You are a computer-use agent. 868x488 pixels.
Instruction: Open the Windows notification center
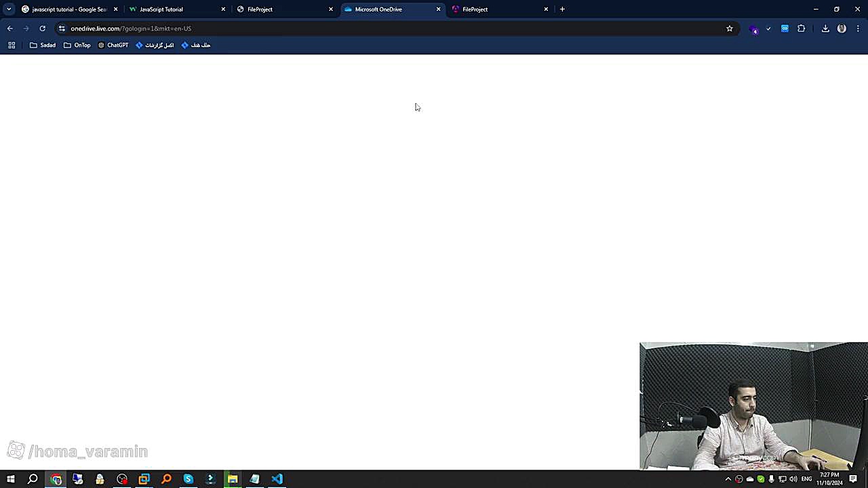(853, 479)
